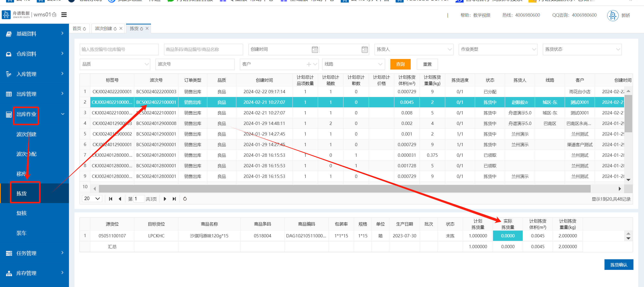The width and height of the screenshot is (644, 287).
Task: Open the 拣货状态 dropdown
Action: [x=582, y=49]
